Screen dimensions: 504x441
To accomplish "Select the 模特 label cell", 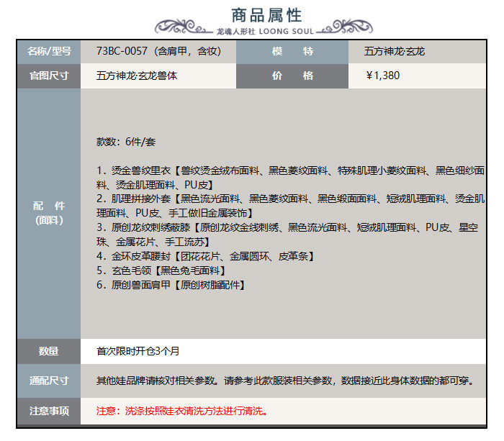I will [292, 52].
